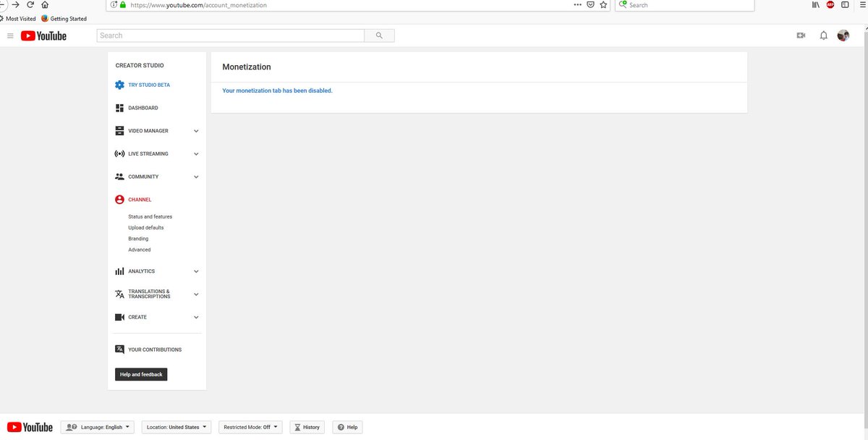Open the Location: United States dropdown
868x440 pixels.
pos(176,427)
